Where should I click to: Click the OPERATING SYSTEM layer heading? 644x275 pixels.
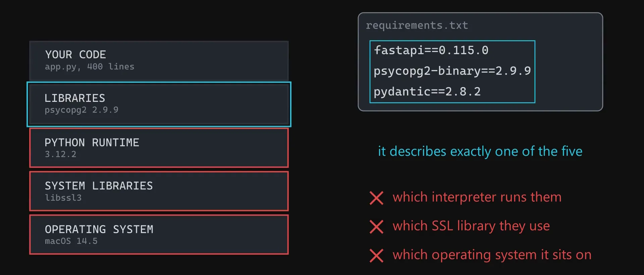point(99,229)
